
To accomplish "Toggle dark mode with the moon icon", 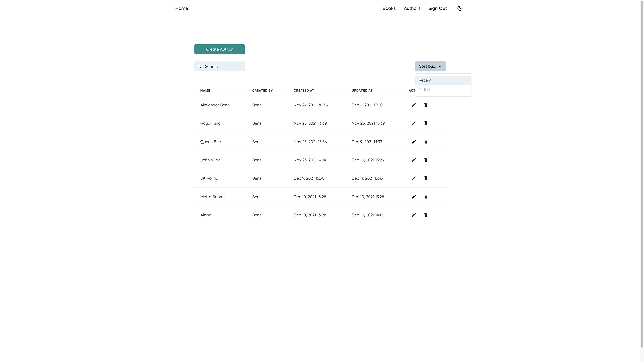I will 460,8.
